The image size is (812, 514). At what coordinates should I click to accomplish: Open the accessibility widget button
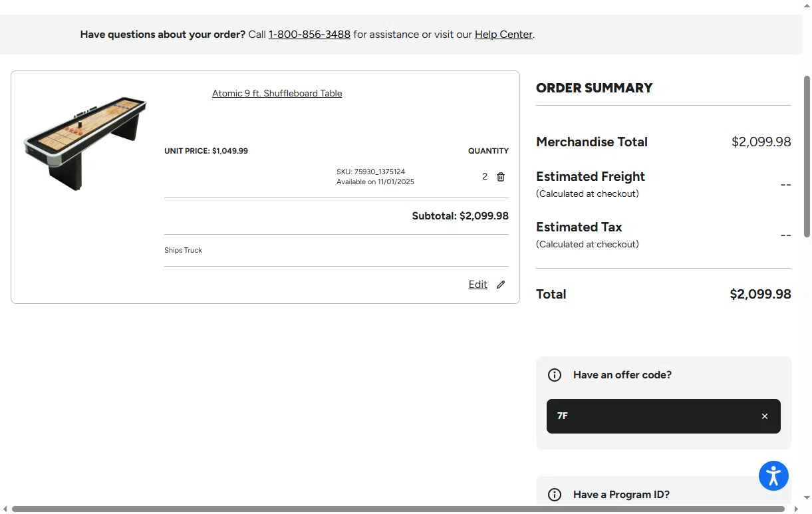pyautogui.click(x=773, y=476)
